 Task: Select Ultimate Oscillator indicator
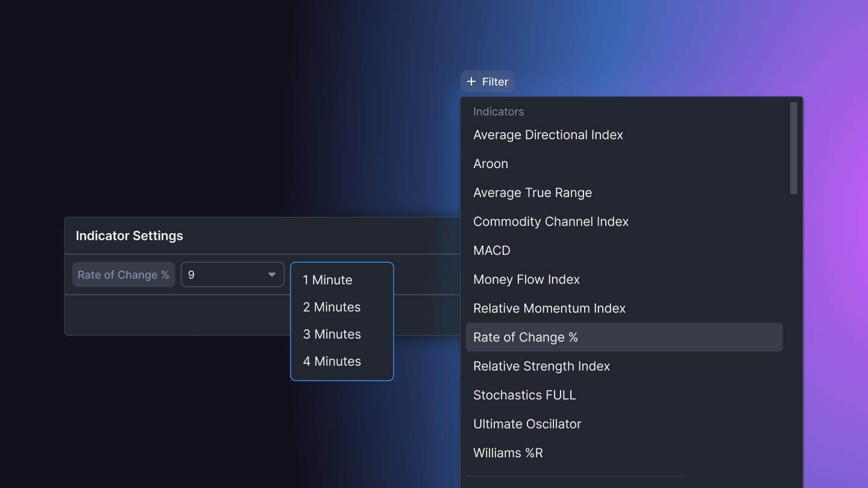[x=527, y=424]
